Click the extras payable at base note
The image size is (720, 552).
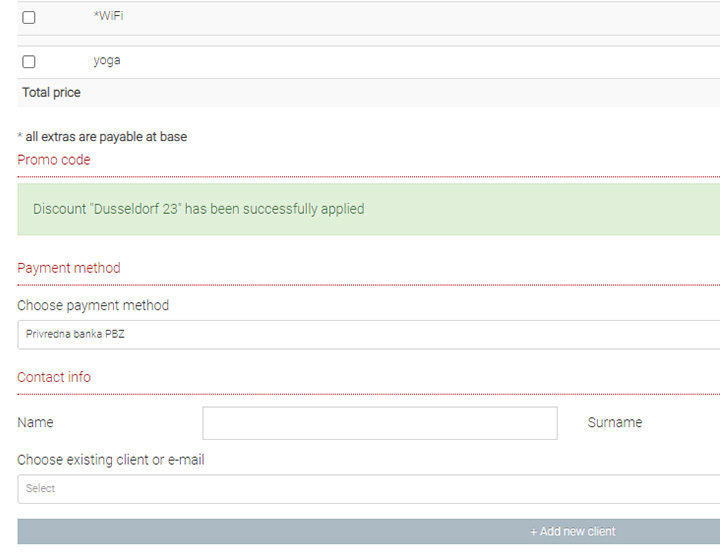102,137
